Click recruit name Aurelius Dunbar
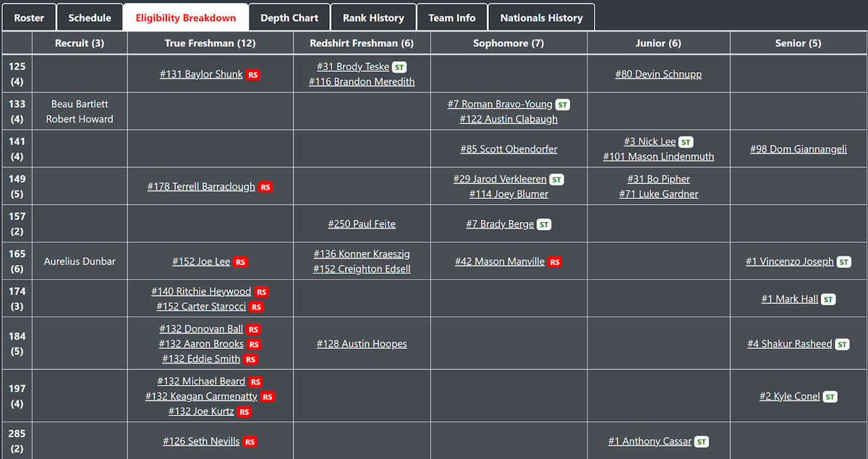Viewport: 868px width, 459px height. click(80, 261)
